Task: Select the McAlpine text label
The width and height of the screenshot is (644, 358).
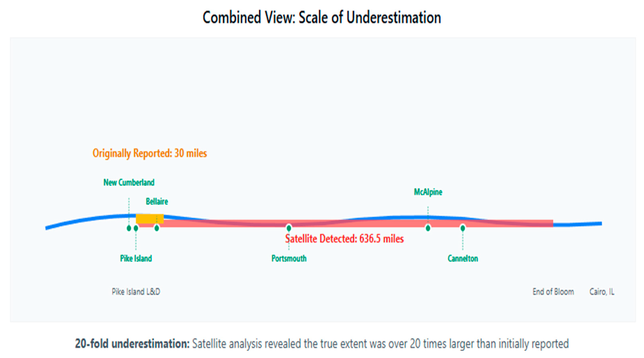Action: [428, 192]
